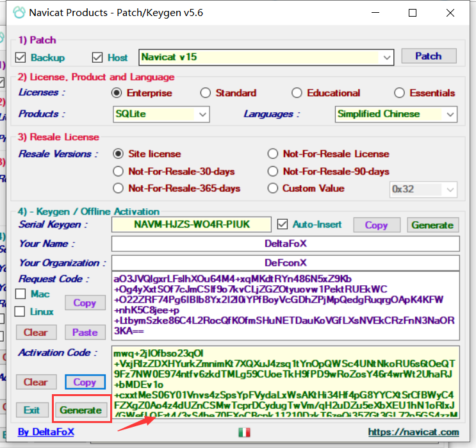
Task: Toggle the Backup checkbox
Action: [x=21, y=58]
